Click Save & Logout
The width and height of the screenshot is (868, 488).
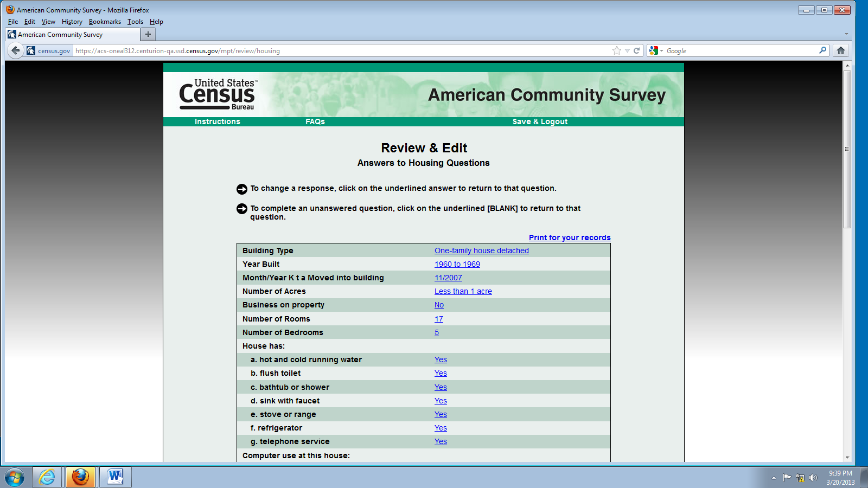click(x=540, y=121)
